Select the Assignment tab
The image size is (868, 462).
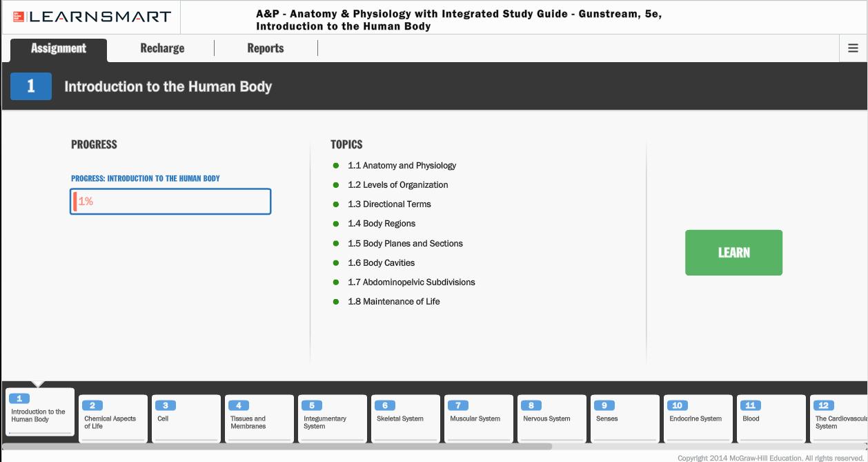(x=59, y=48)
